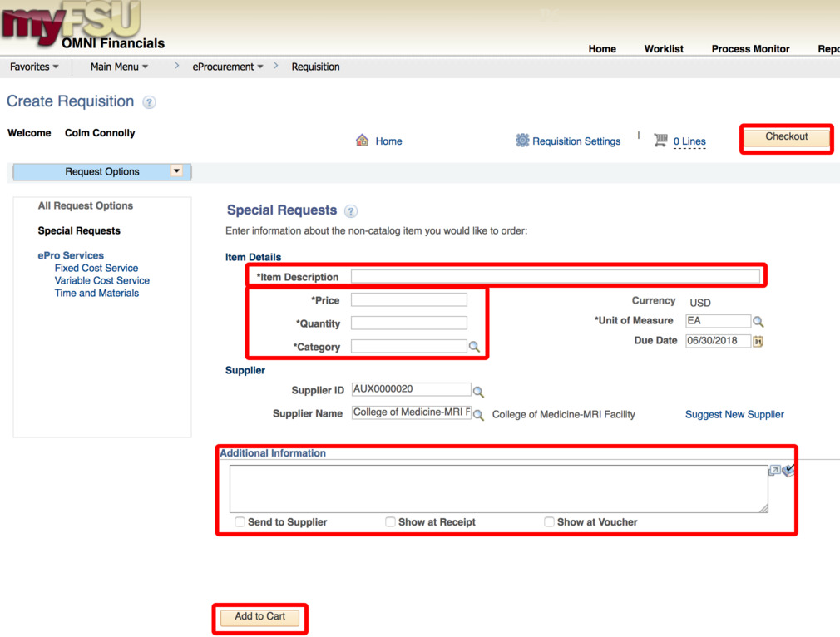The height and width of the screenshot is (637, 840).
Task: Open Due Date calendar picker icon
Action: click(758, 341)
